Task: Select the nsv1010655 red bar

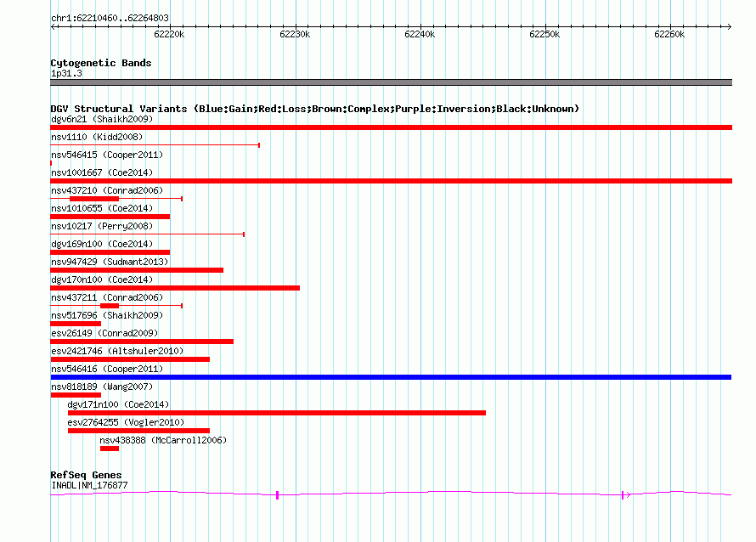Action: (x=110, y=217)
